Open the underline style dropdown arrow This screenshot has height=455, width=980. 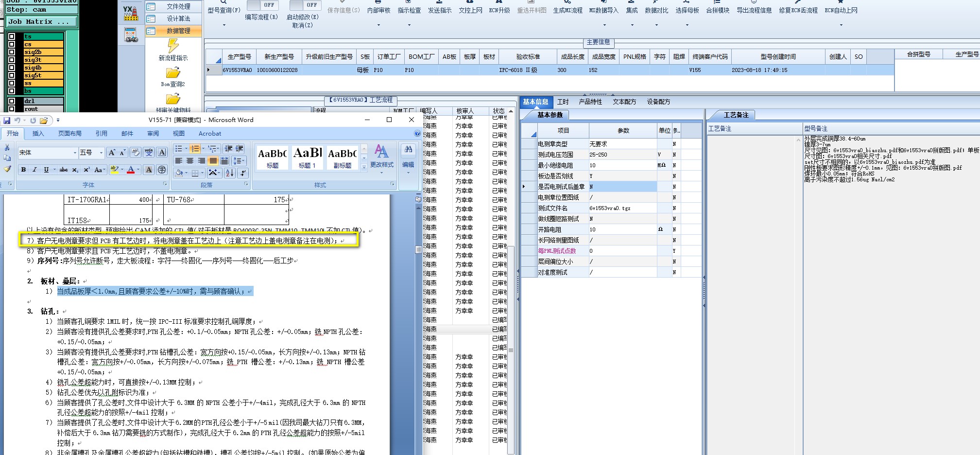point(54,170)
